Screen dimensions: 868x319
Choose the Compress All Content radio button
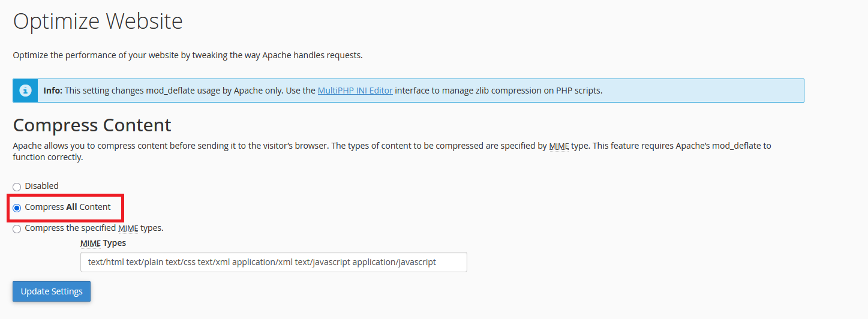(x=17, y=207)
